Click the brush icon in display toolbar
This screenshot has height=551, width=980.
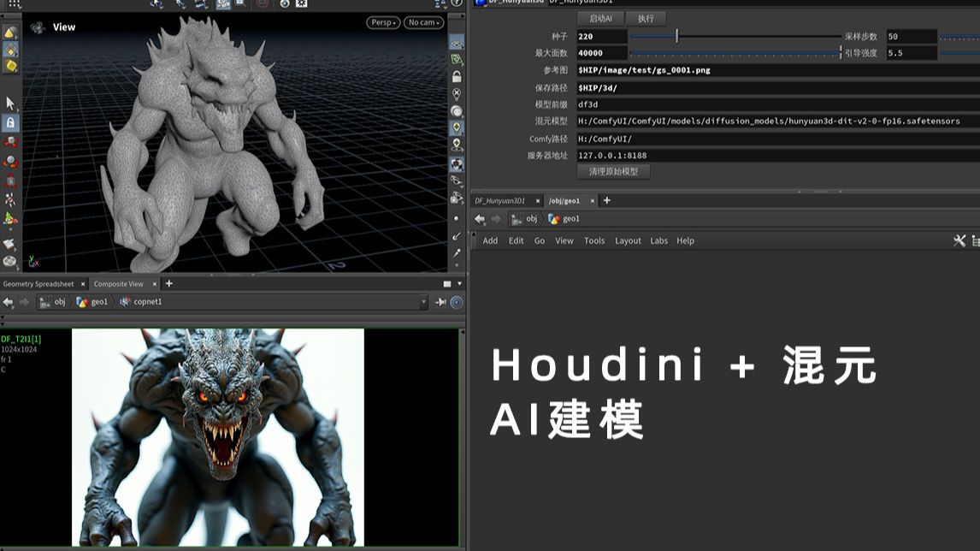click(x=457, y=236)
